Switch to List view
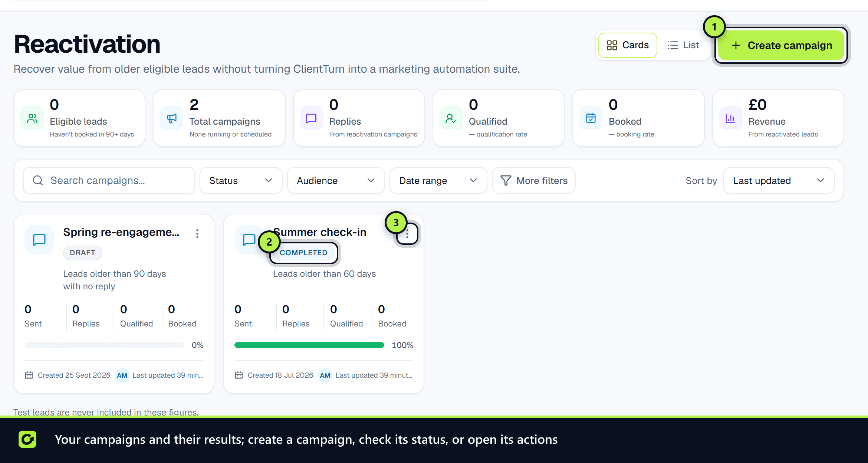 683,45
